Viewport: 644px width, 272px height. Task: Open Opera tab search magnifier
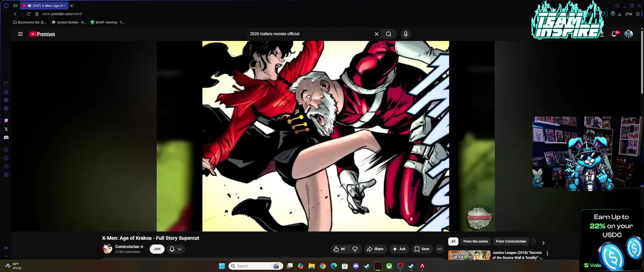[x=617, y=6]
